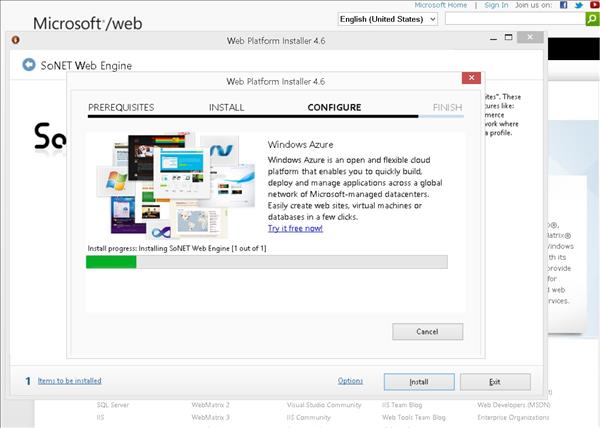Click the IIS Community footer link
Screen dimensions: 600x428
click(308, 417)
